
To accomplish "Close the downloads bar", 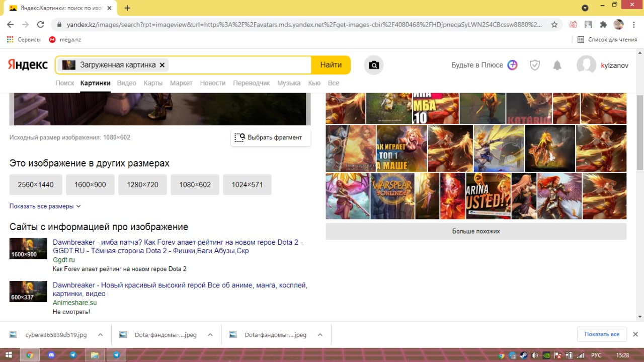I will (635, 334).
